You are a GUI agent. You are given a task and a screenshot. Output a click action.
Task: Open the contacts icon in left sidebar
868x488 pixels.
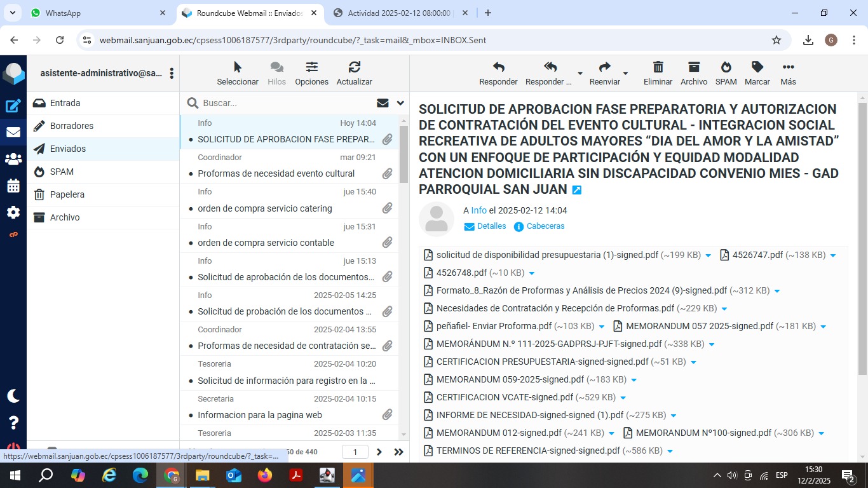13,159
